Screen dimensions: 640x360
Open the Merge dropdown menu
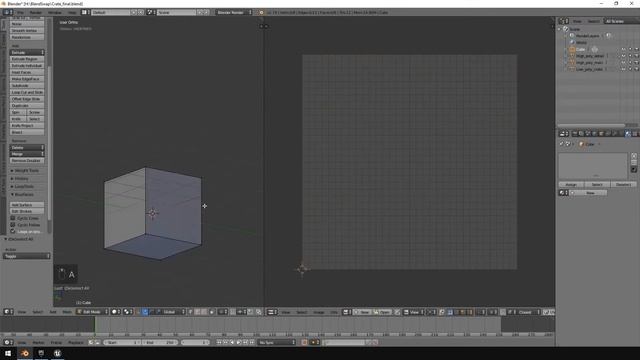point(27,154)
